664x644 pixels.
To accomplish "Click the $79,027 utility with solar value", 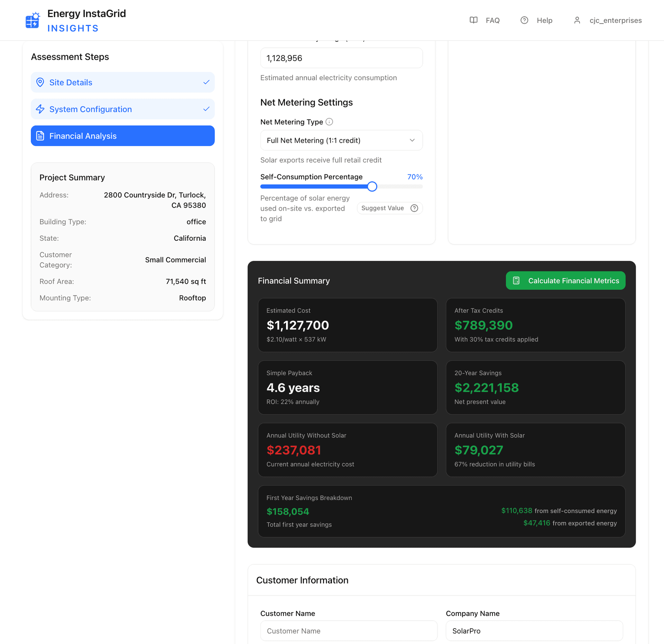I will [479, 450].
